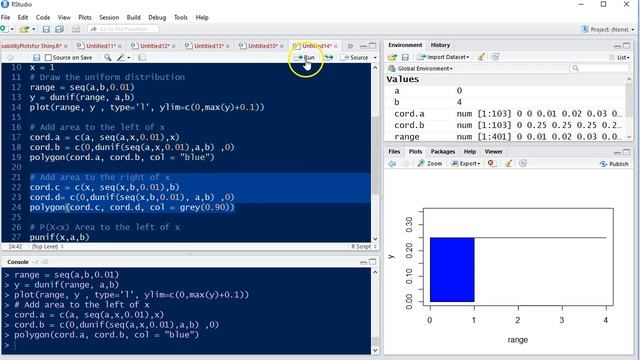Click the Environment search field
This screenshot has width=640, height=360.
pyautogui.click(x=599, y=68)
